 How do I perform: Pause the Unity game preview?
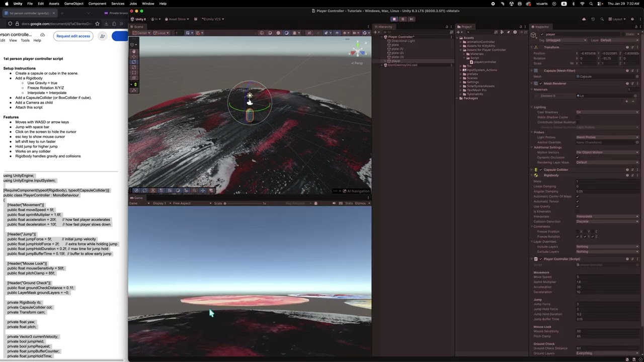point(403,19)
